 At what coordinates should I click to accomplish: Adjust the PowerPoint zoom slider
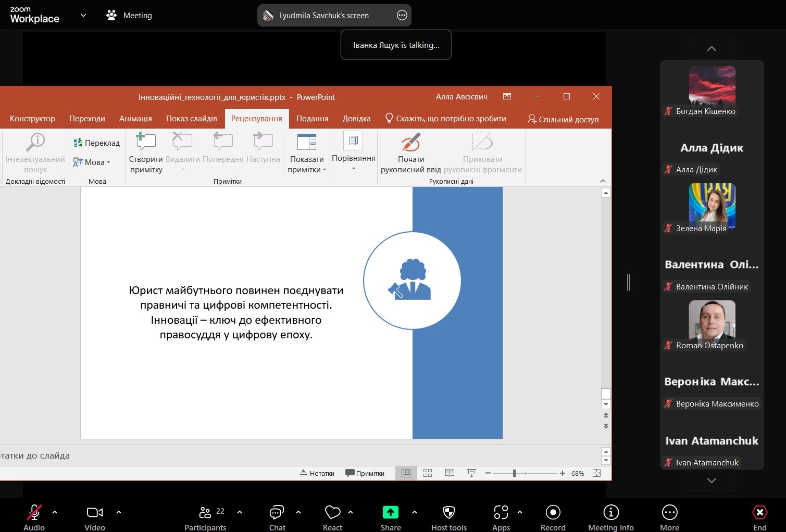tap(514, 473)
